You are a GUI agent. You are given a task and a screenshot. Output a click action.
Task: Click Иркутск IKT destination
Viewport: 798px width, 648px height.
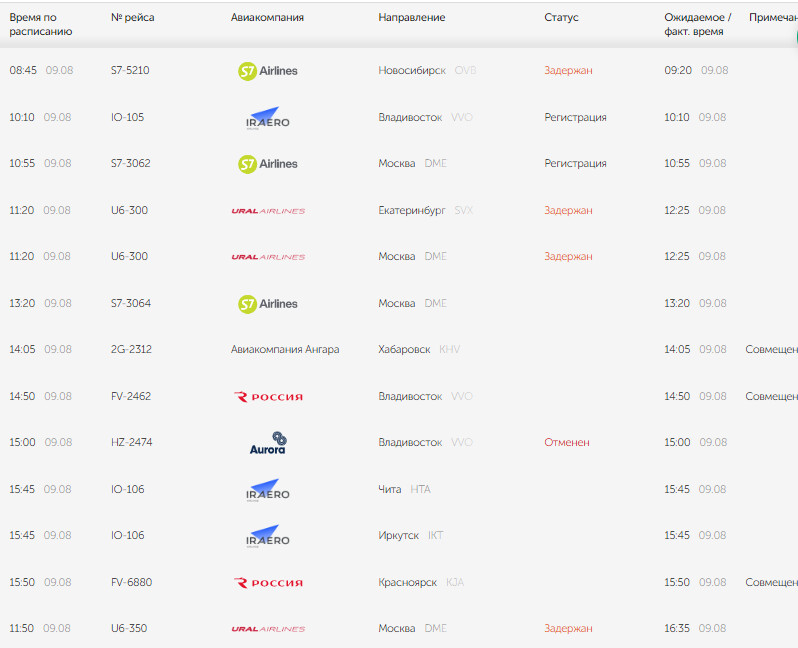(x=411, y=536)
